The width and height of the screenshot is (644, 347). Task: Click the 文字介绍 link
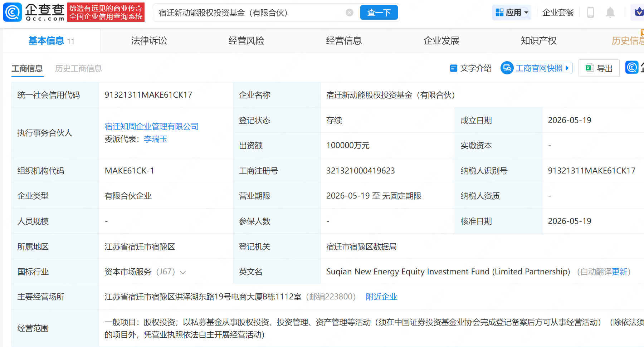[476, 68]
